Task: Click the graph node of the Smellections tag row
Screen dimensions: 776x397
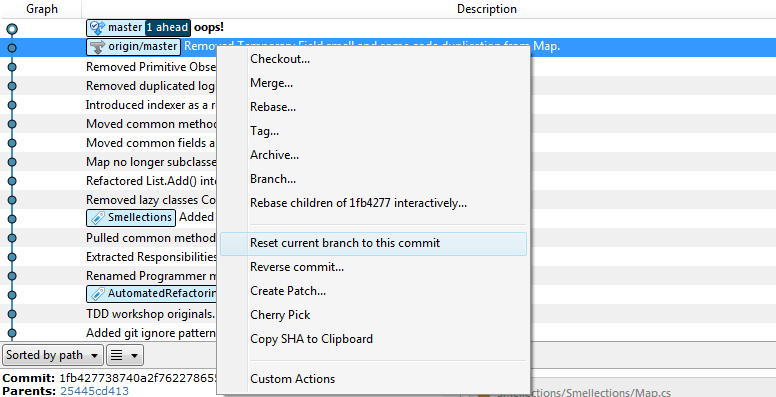Action: click(x=12, y=219)
